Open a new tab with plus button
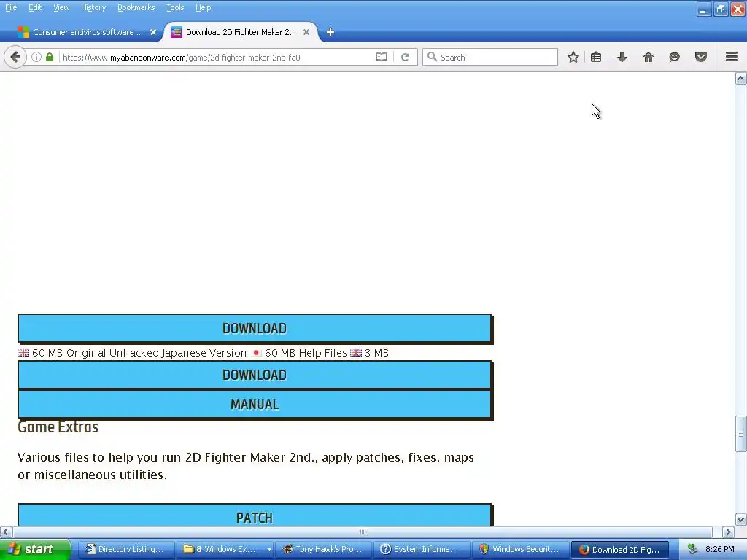 click(330, 32)
